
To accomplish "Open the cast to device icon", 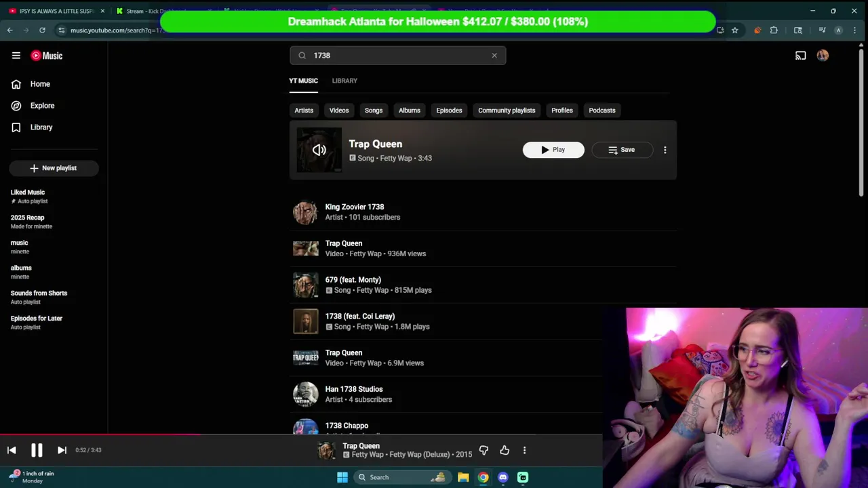I will (800, 56).
